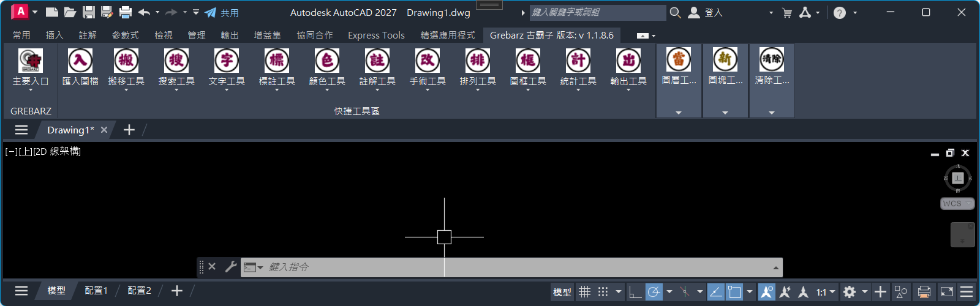This screenshot has height=306, width=980.
Task: Toggle ortho mode in status bar
Action: pyautogui.click(x=635, y=292)
